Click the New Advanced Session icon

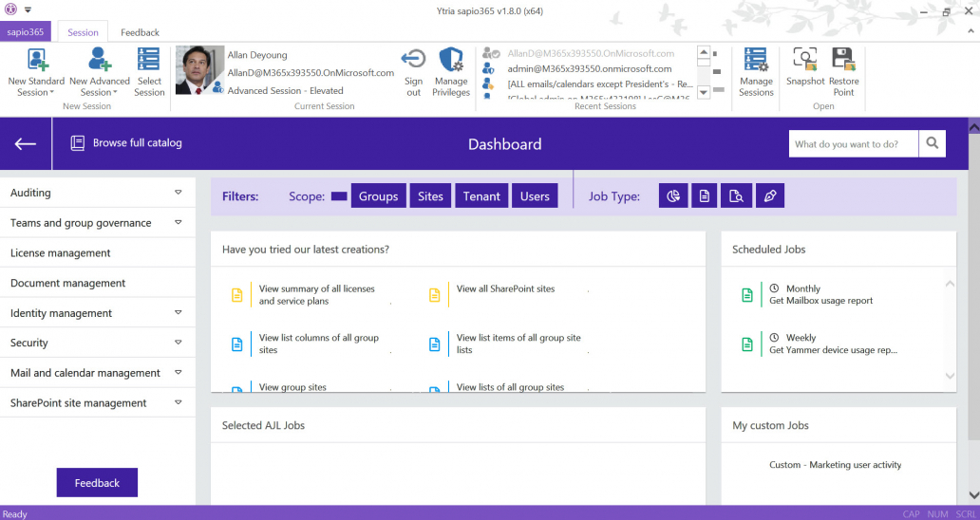(100, 60)
